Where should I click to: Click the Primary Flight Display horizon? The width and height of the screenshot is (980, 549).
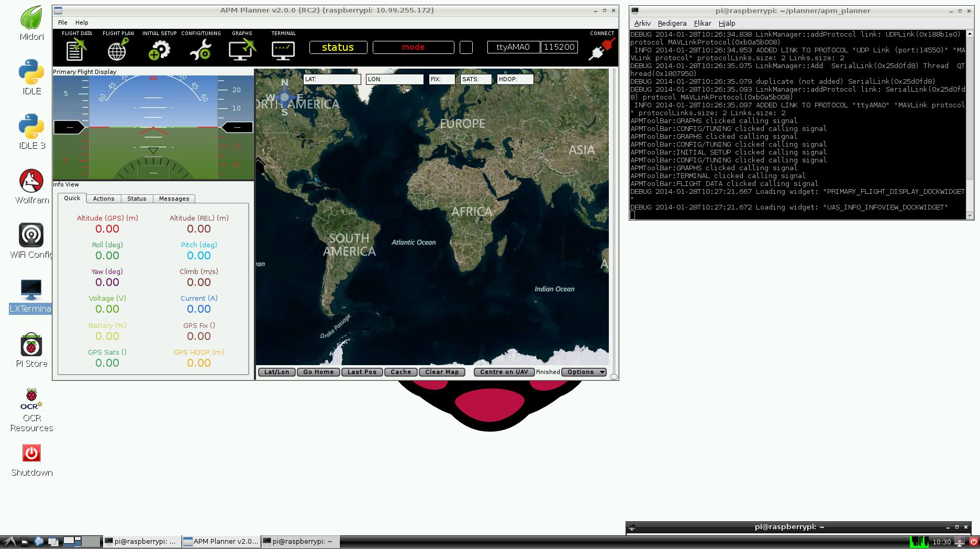(x=153, y=127)
